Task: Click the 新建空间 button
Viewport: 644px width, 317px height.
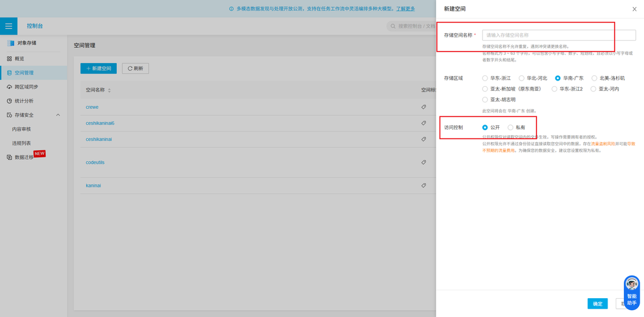Action: pyautogui.click(x=99, y=69)
